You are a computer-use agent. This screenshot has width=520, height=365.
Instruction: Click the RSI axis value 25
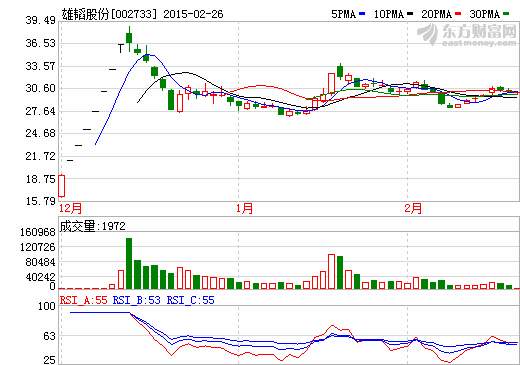[49, 360]
